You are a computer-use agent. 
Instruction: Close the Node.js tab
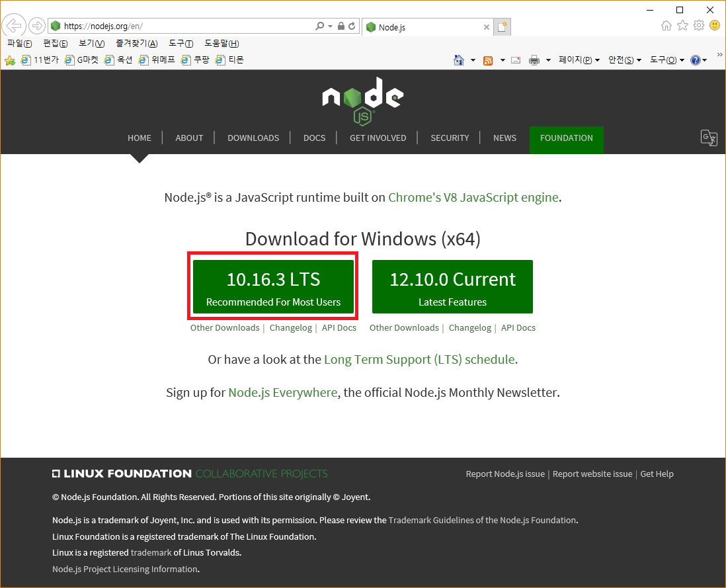(x=487, y=27)
